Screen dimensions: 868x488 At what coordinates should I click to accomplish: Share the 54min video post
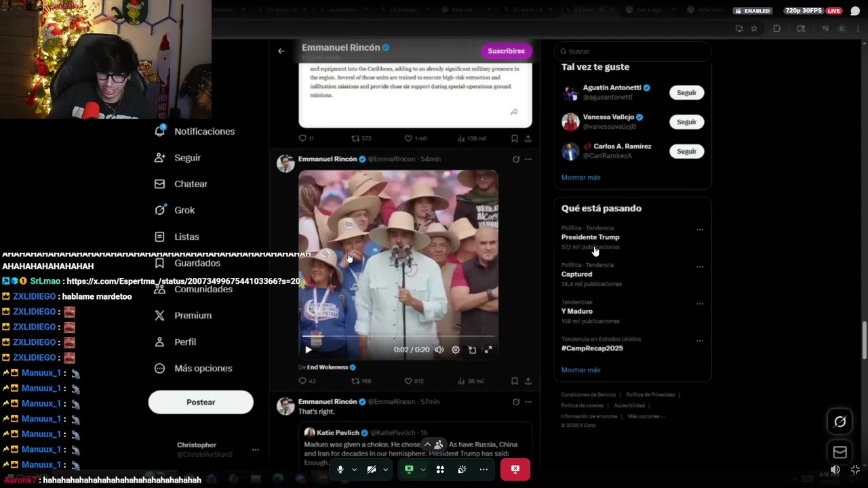(528, 381)
